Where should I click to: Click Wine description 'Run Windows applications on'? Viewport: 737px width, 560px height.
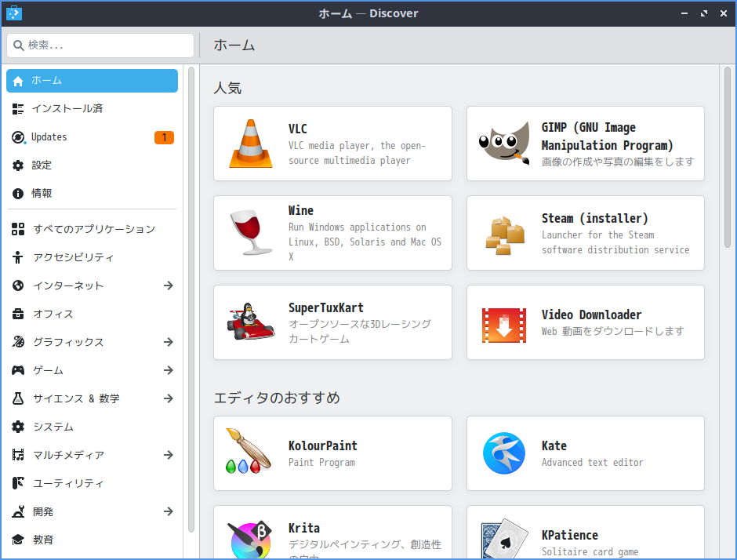(x=358, y=227)
